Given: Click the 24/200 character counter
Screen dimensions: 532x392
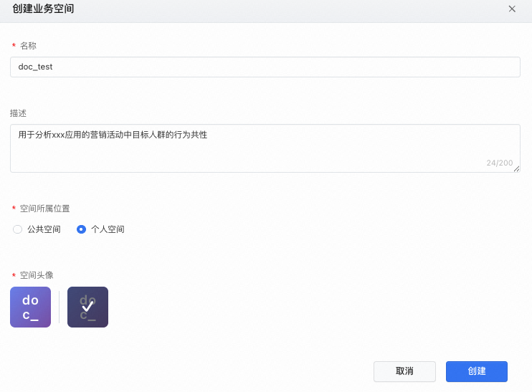Looking at the screenshot, I should [x=499, y=163].
